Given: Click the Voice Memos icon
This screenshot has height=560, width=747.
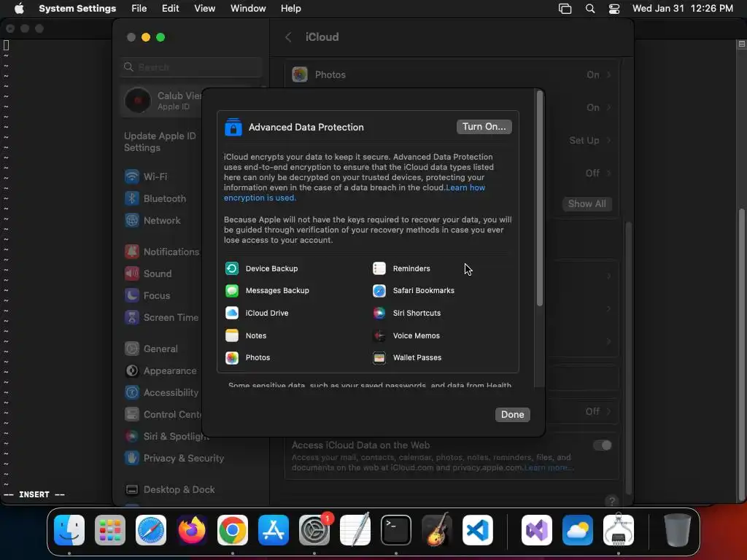Looking at the screenshot, I should pos(379,335).
